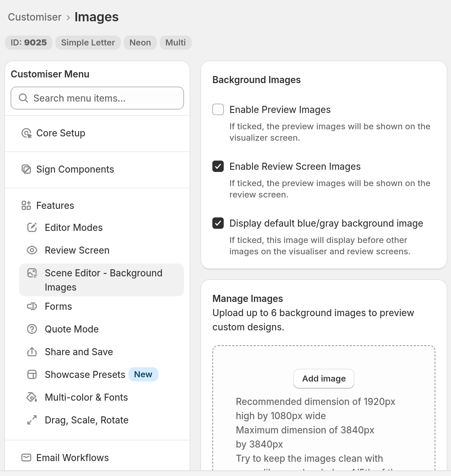The width and height of the screenshot is (451, 476).
Task: Untick Enable Review Screen Images checkbox
Action: pos(218,166)
